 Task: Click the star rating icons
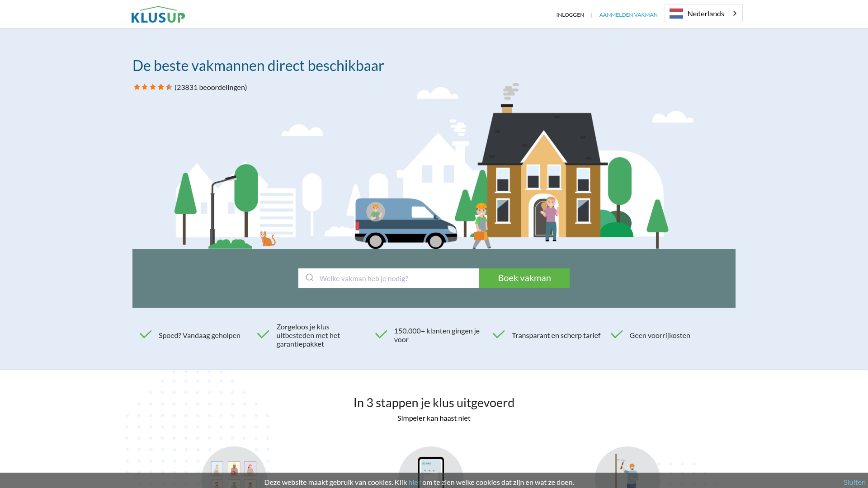[x=153, y=87]
